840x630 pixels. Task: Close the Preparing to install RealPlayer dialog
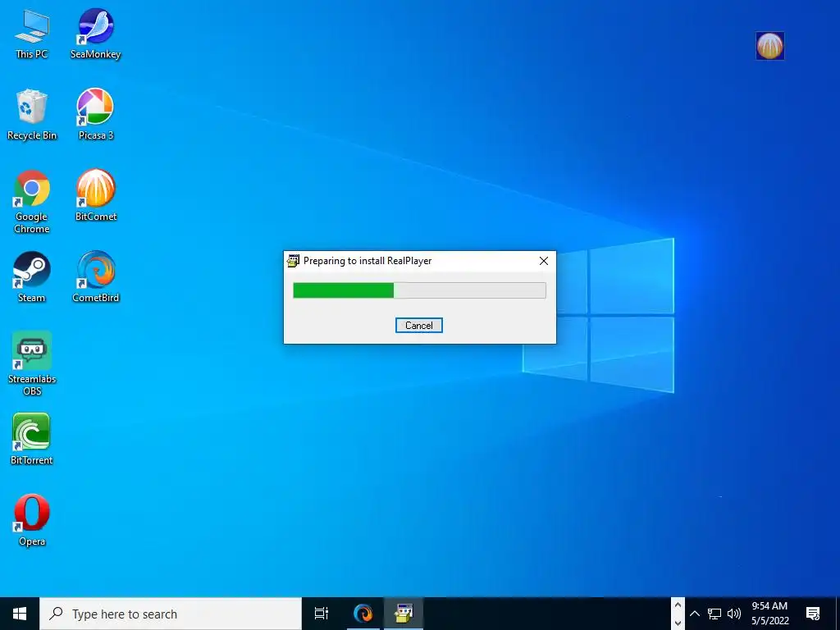point(544,261)
